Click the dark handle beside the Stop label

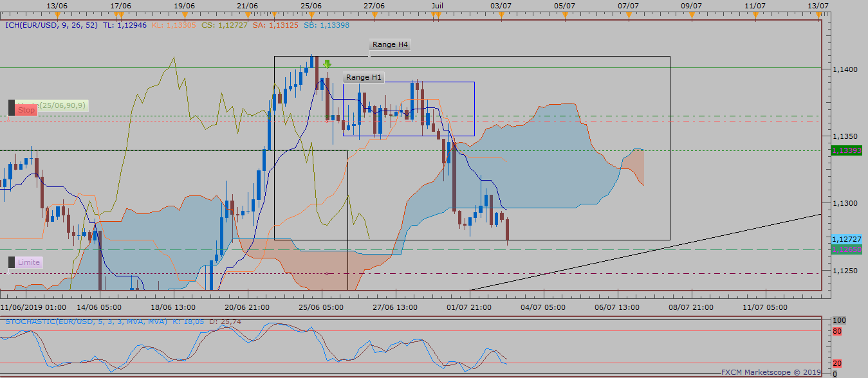(x=11, y=107)
